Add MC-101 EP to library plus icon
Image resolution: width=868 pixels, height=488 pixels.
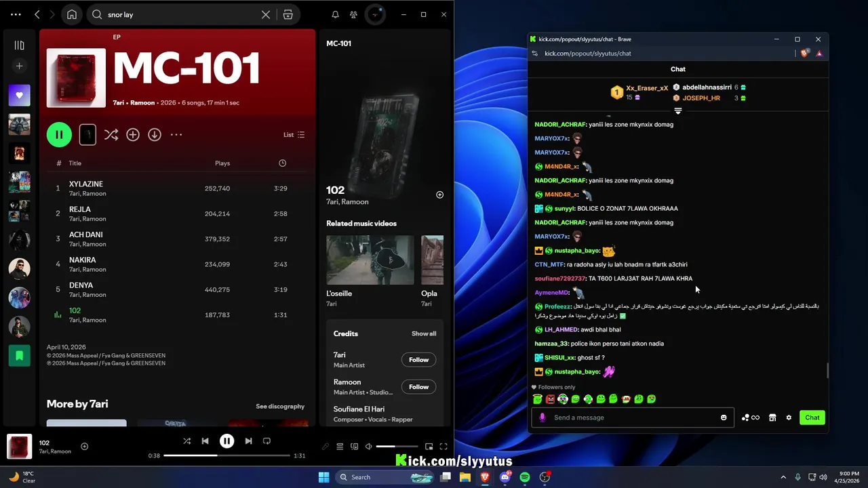[133, 135]
